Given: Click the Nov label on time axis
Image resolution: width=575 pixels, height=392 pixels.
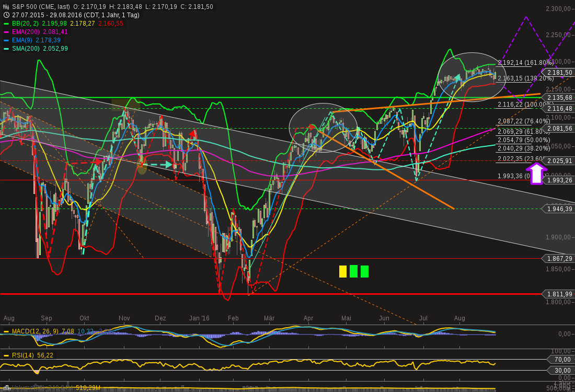Looking at the screenshot, I should pos(124,318).
